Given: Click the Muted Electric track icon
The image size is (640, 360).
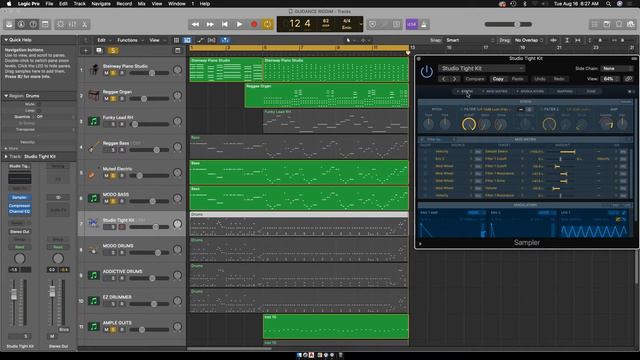Looking at the screenshot, I should [94, 173].
